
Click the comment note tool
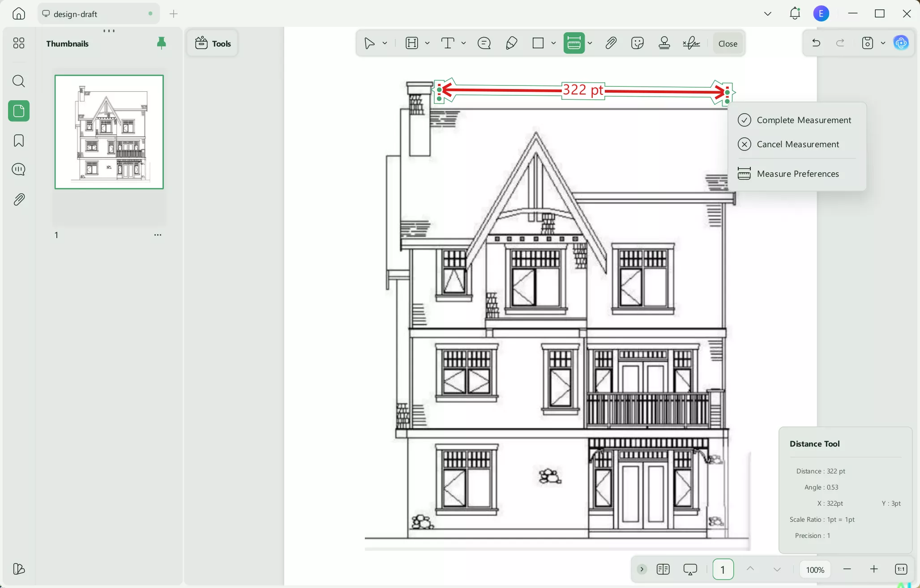pos(484,43)
